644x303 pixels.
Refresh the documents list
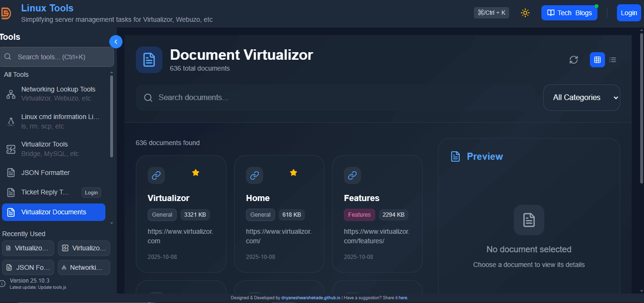pos(574,60)
